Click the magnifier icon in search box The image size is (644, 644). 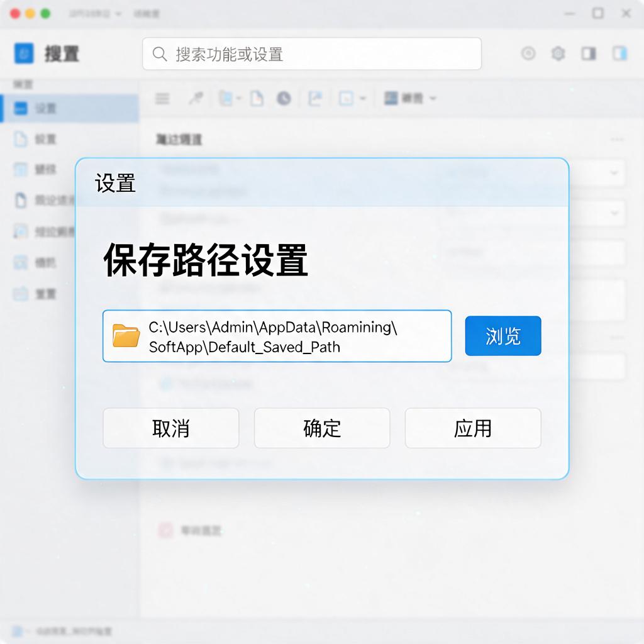159,54
